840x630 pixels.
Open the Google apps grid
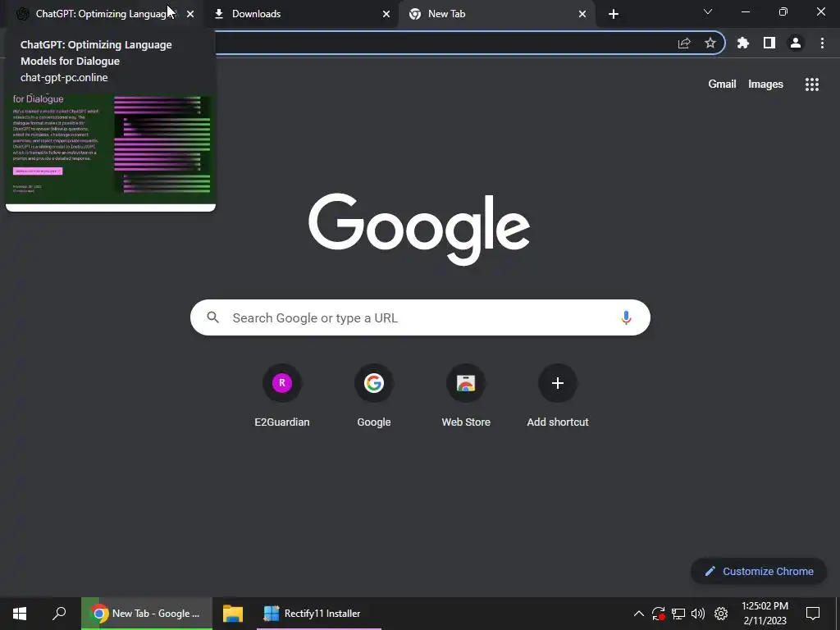coord(811,84)
